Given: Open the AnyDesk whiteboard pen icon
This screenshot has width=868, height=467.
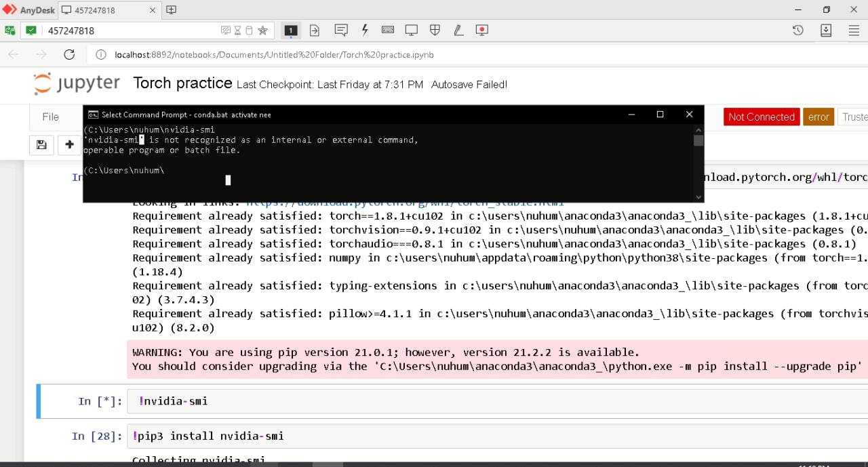Looking at the screenshot, I should 458,30.
